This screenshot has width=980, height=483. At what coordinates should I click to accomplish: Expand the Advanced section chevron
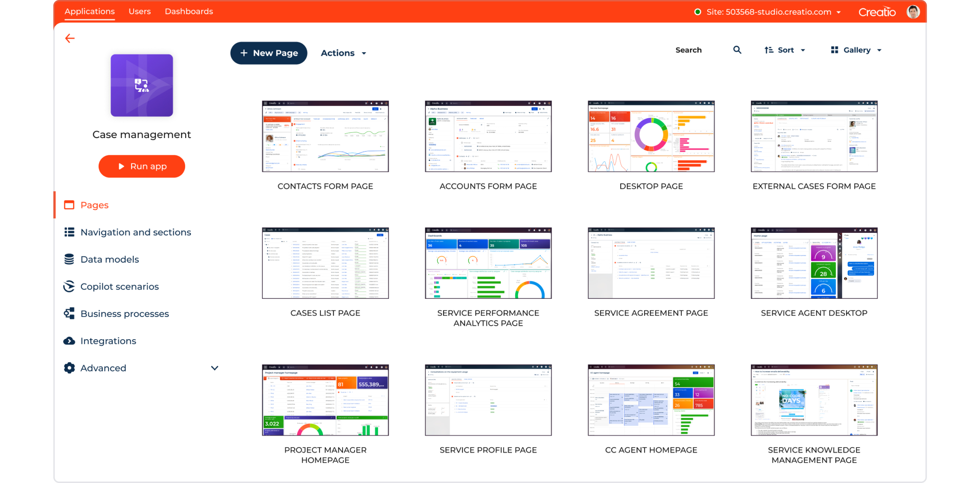[x=215, y=368]
